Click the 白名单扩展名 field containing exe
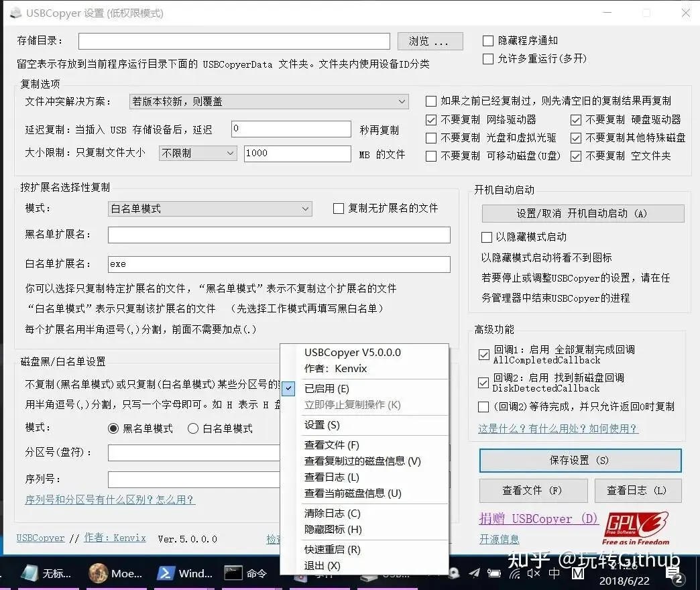The image size is (700, 590). pyautogui.click(x=279, y=264)
